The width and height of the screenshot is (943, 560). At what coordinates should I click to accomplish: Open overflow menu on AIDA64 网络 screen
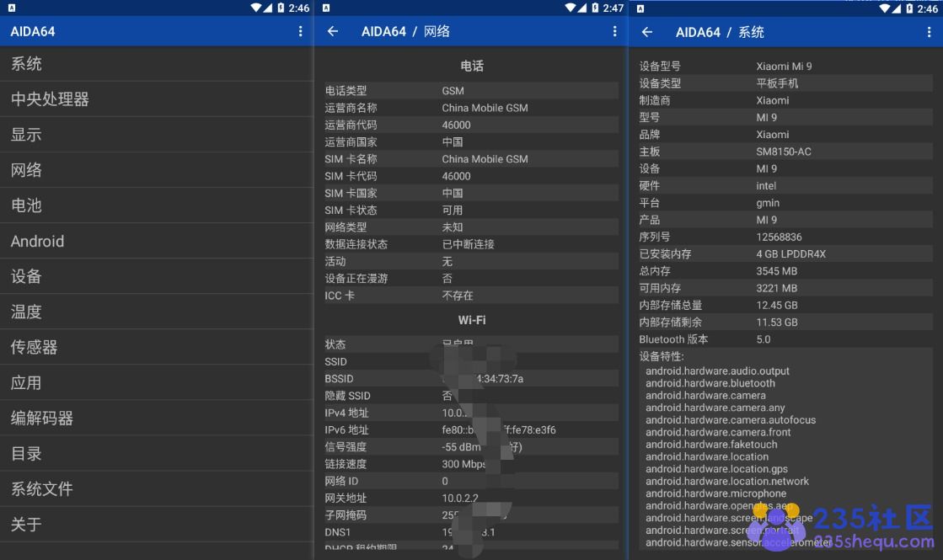pos(614,31)
